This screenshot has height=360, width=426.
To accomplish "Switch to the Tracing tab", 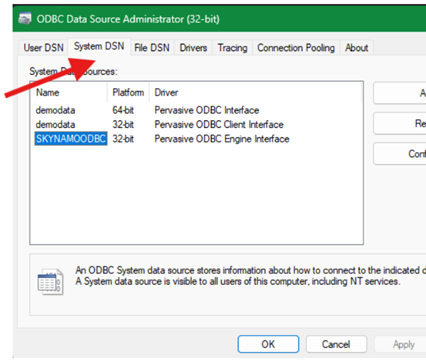I will point(232,48).
